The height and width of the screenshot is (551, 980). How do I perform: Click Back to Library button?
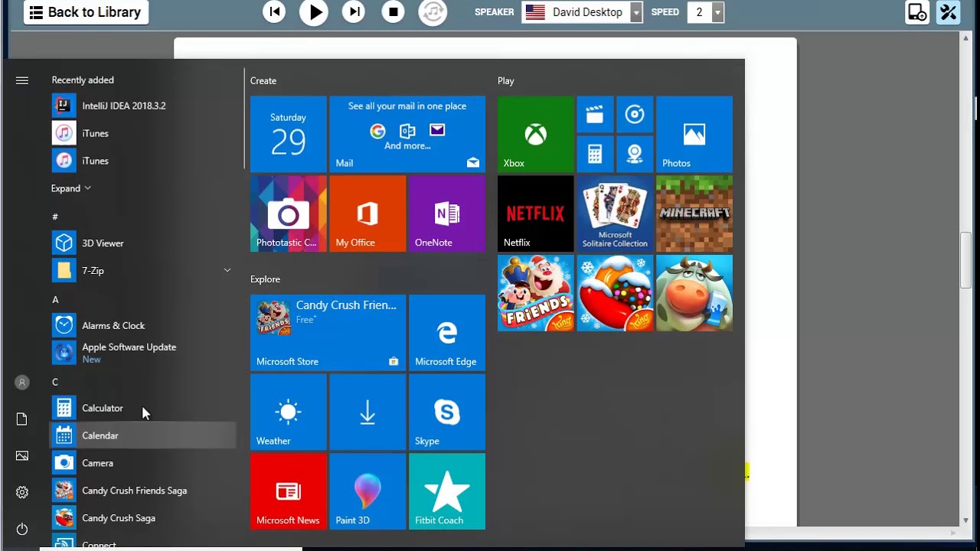87,12
